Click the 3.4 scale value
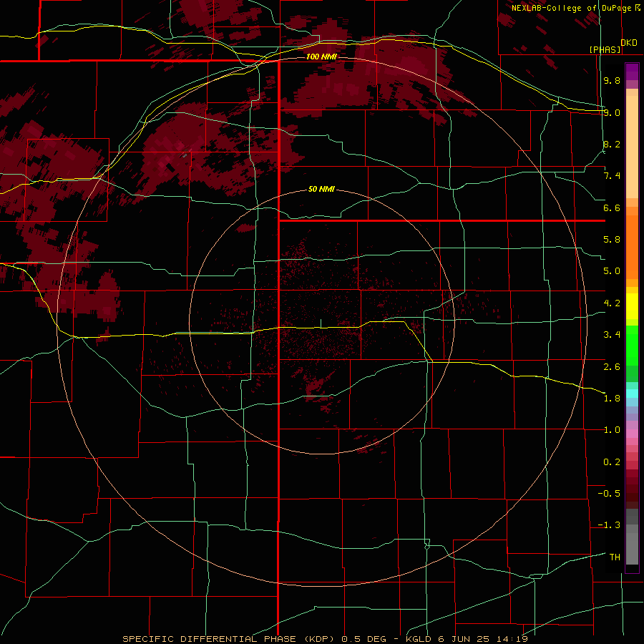Image resolution: width=644 pixels, height=644 pixels. point(612,335)
